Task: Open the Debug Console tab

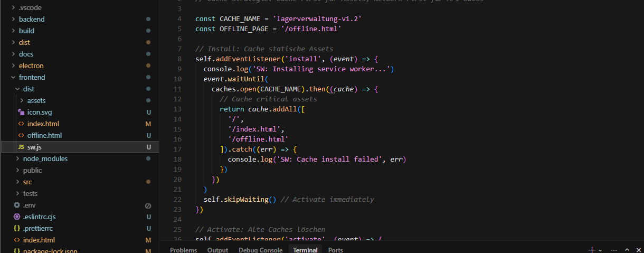Action: [x=260, y=250]
